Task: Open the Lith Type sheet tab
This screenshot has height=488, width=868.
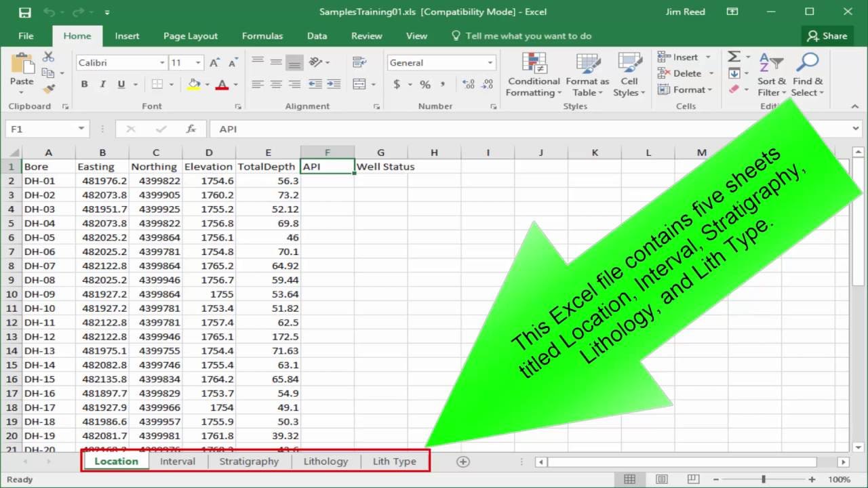Action: tap(395, 462)
